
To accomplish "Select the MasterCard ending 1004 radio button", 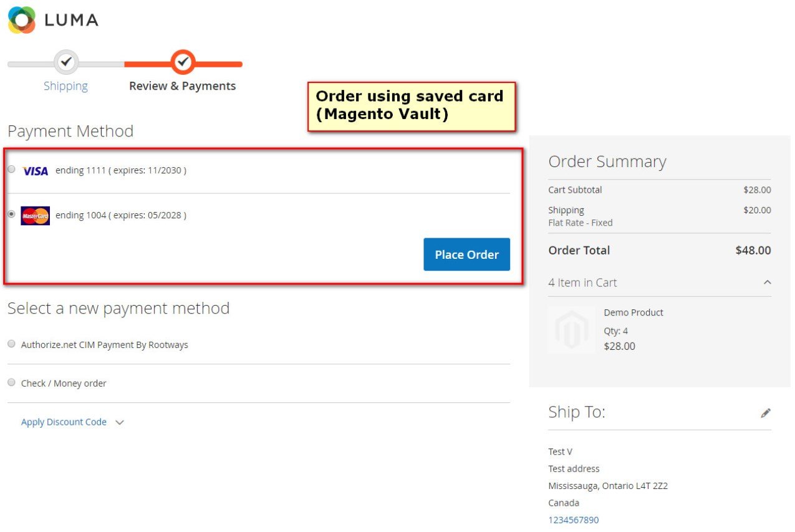I will pyautogui.click(x=11, y=214).
